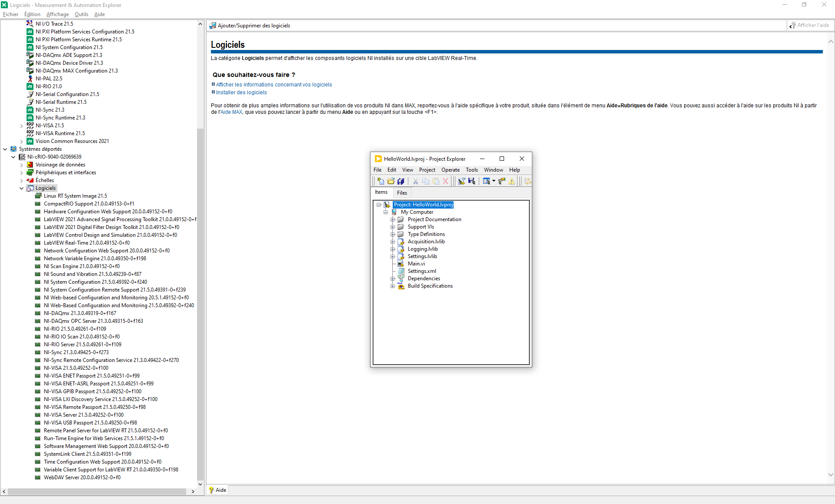835x504 pixels.
Task: Open the dropdown arrow next to the grid view icon
Action: coord(494,181)
